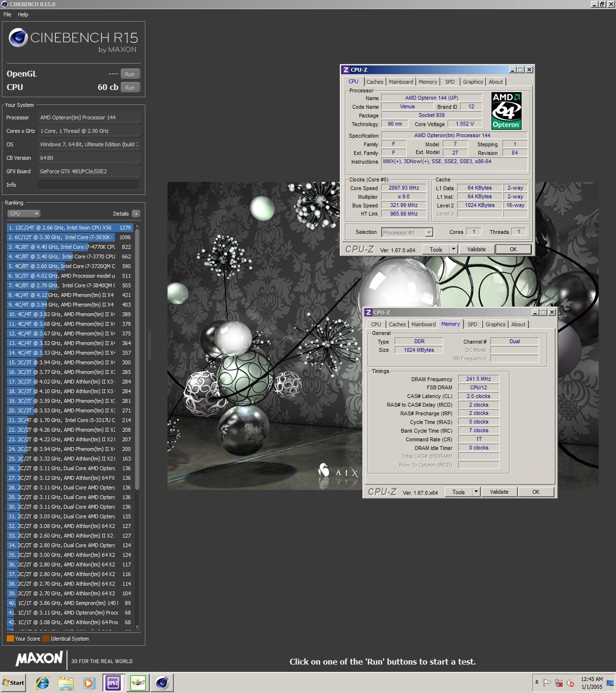Viewport: 616px width, 693px height.
Task: Click the orange Your Score legend swatch
Action: (10, 639)
